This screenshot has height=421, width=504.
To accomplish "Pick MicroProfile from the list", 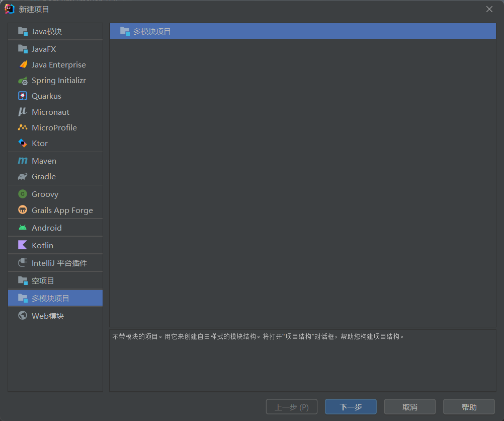I will [x=55, y=127].
